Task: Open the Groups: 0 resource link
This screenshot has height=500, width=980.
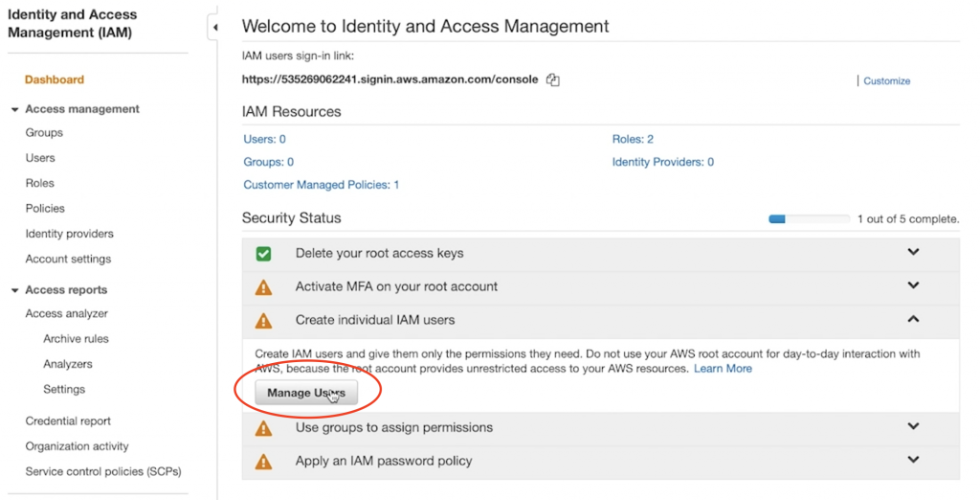Action: point(268,162)
